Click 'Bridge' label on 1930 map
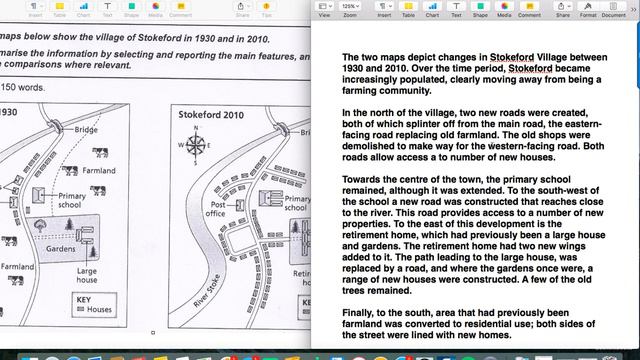Image resolution: width=640 pixels, height=360 pixels. coord(86,129)
